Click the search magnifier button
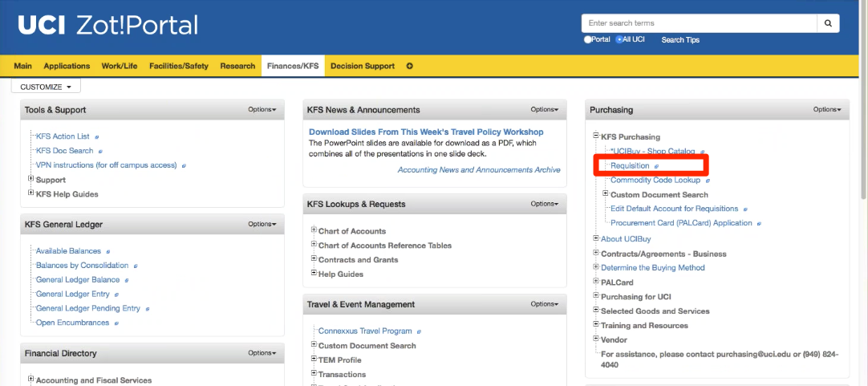This screenshot has width=868, height=386. (828, 23)
